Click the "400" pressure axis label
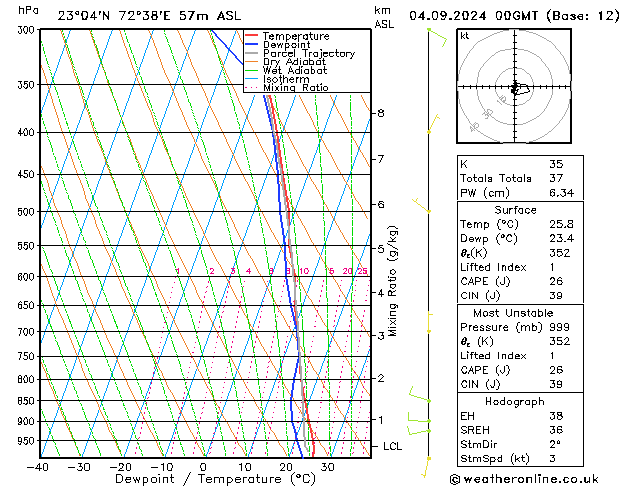 coord(28,132)
